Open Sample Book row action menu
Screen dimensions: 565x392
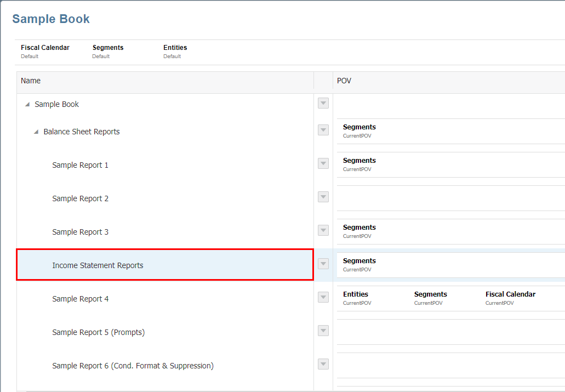pyautogui.click(x=323, y=103)
